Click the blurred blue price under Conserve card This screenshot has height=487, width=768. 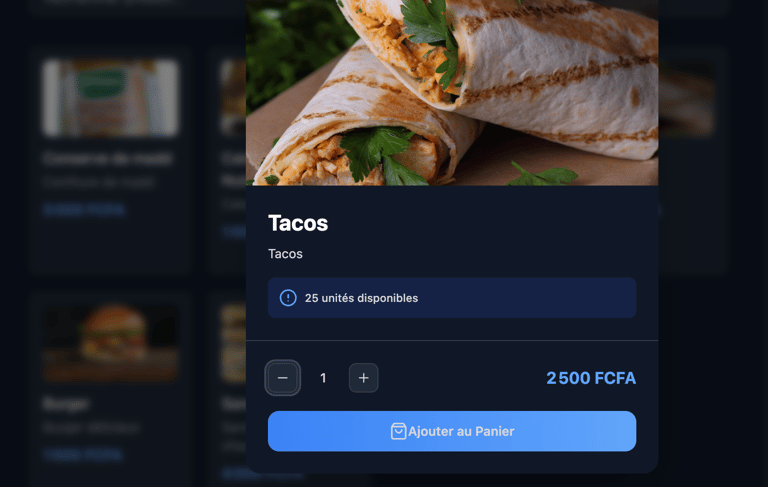tap(83, 210)
